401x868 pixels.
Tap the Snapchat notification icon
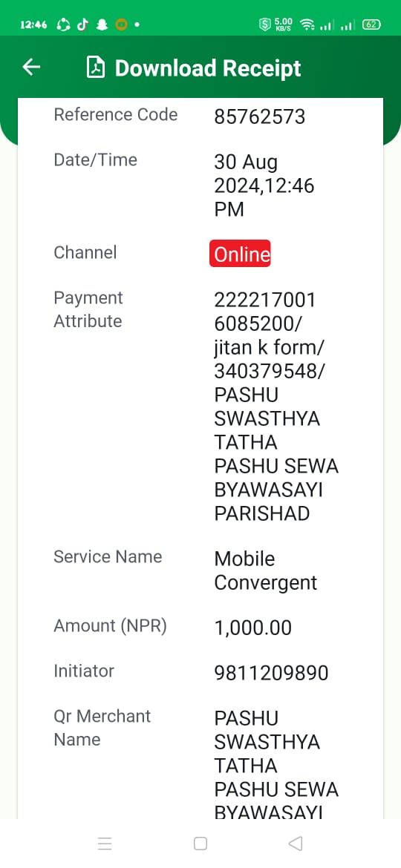[102, 24]
